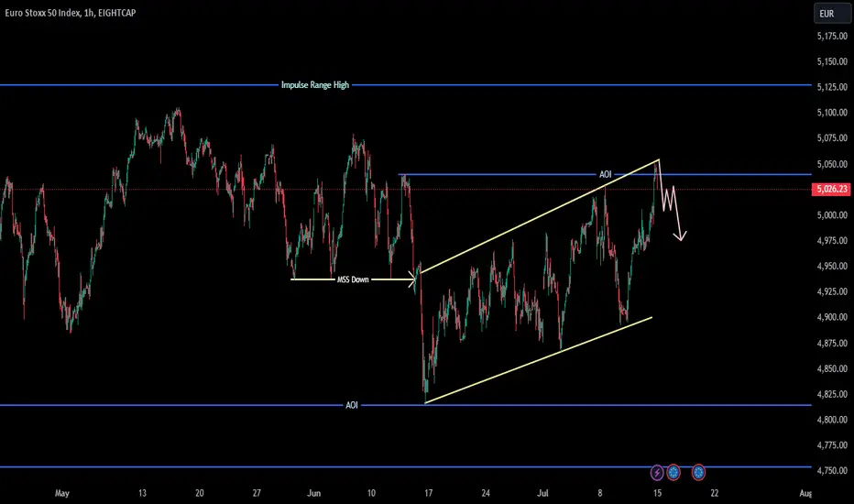The height and width of the screenshot is (504, 854).
Task: Click the 5,175.00 price axis label
Action: click(832, 37)
